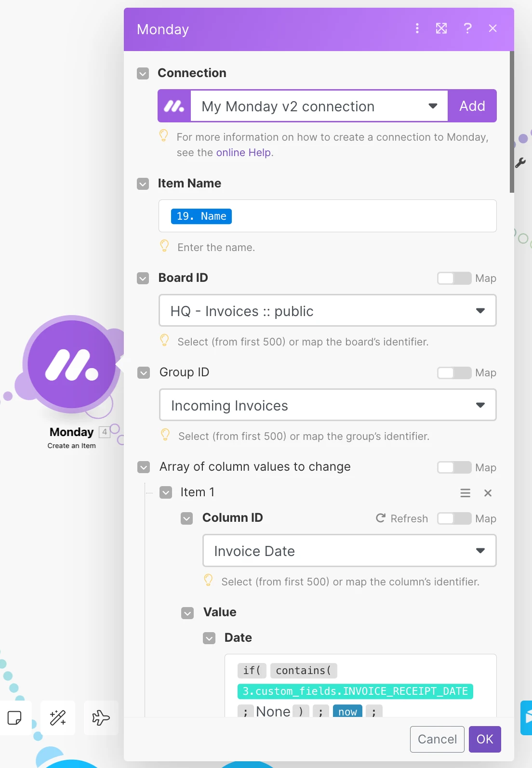Open My Monday v2 connection dropdown
The width and height of the screenshot is (532, 768).
pyautogui.click(x=319, y=106)
